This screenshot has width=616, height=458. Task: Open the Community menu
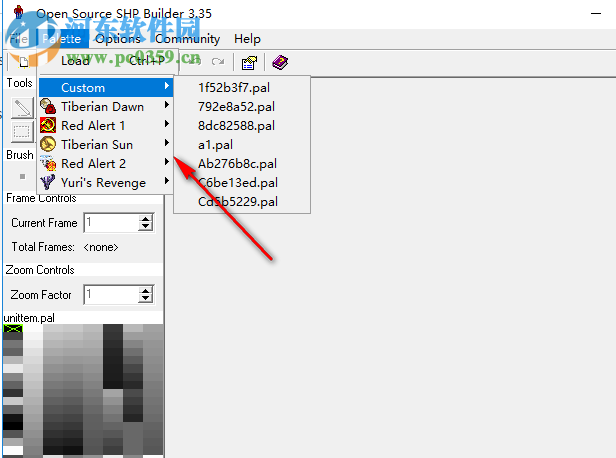(x=187, y=39)
